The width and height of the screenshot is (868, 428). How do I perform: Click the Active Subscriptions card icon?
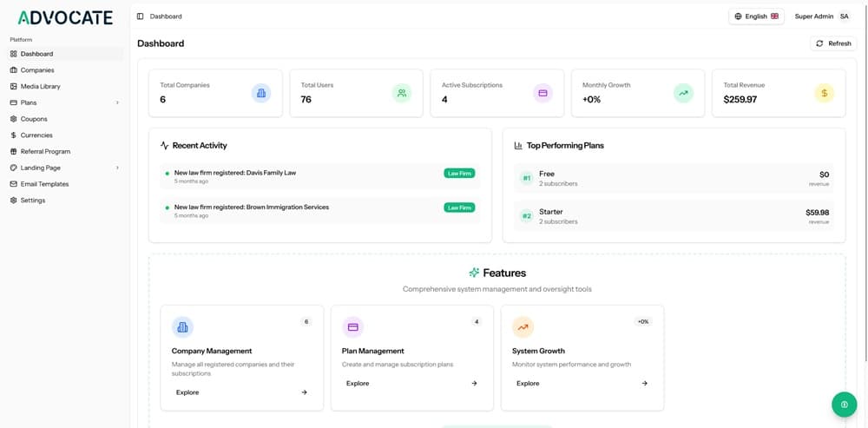tap(542, 93)
